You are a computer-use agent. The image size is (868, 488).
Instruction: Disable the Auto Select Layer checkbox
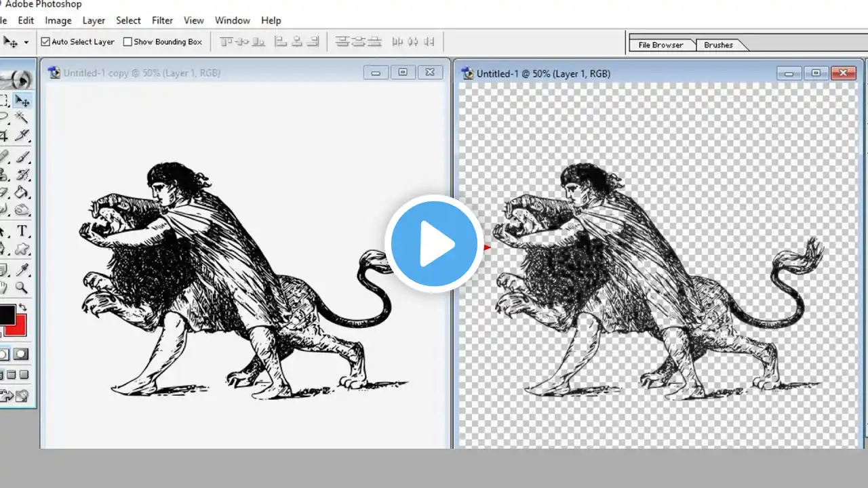pos(45,41)
